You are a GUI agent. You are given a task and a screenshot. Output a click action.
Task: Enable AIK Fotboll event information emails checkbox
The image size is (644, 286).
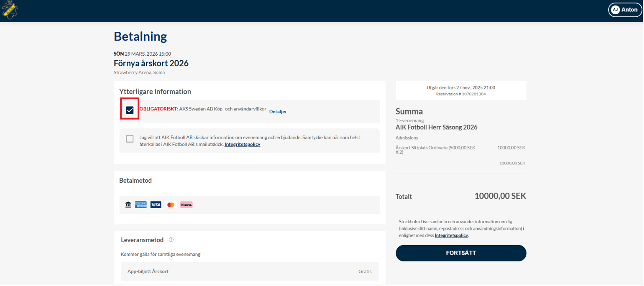tap(130, 139)
